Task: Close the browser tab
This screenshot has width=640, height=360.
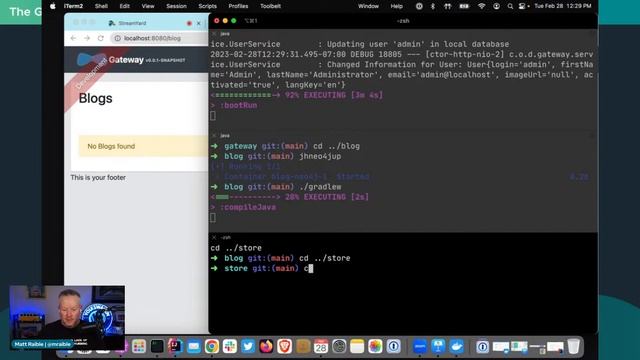Action: pyautogui.click(x=199, y=23)
